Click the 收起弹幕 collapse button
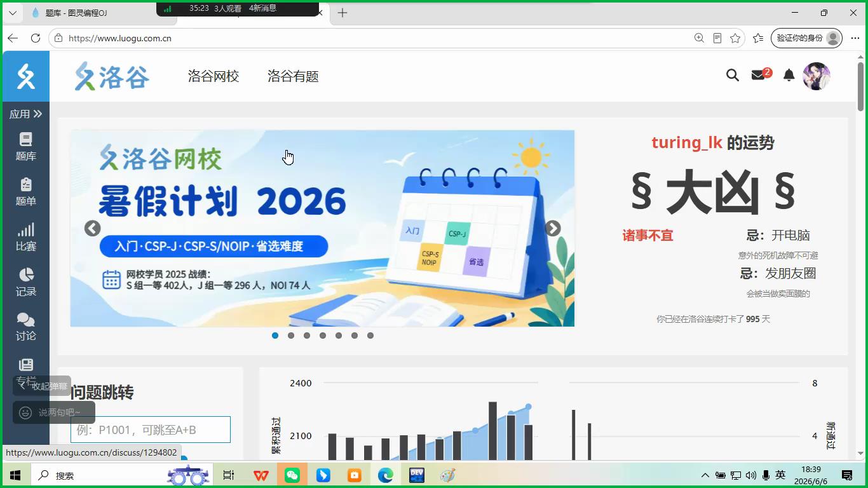 42,386
